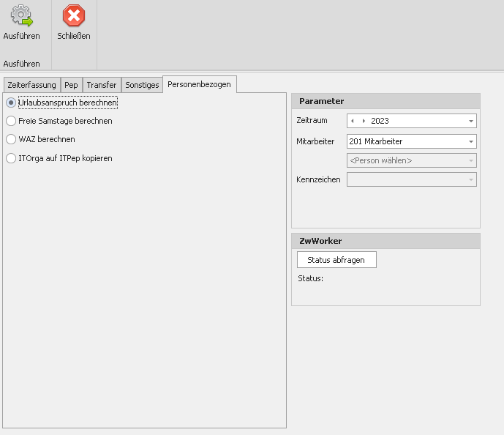
Task: Click previous year arrow in Zeitraum
Action: pos(353,121)
